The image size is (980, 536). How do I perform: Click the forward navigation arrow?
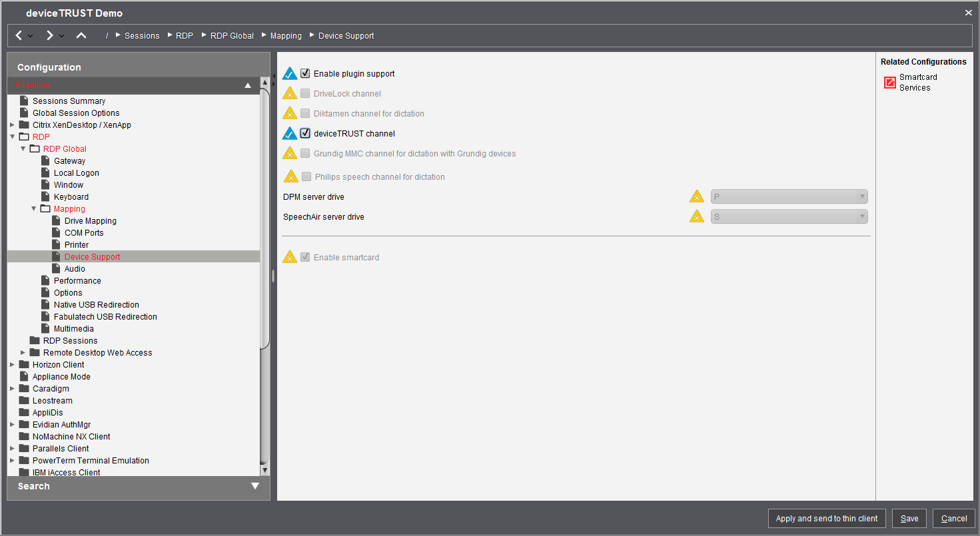(49, 35)
